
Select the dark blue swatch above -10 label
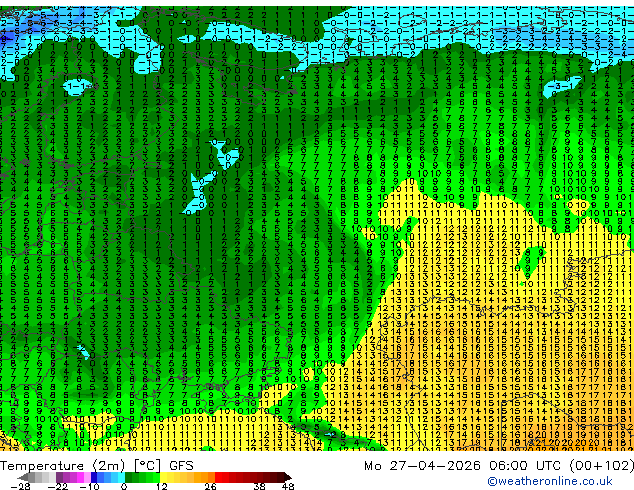tap(94, 477)
